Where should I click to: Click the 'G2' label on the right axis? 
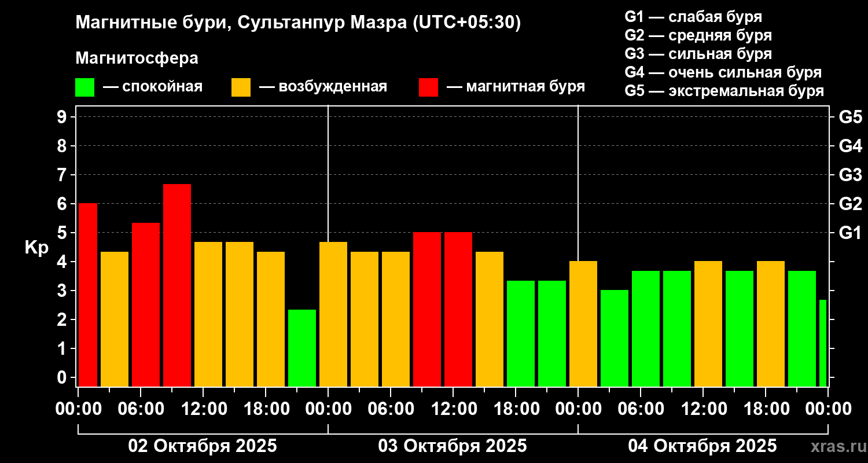(851, 204)
